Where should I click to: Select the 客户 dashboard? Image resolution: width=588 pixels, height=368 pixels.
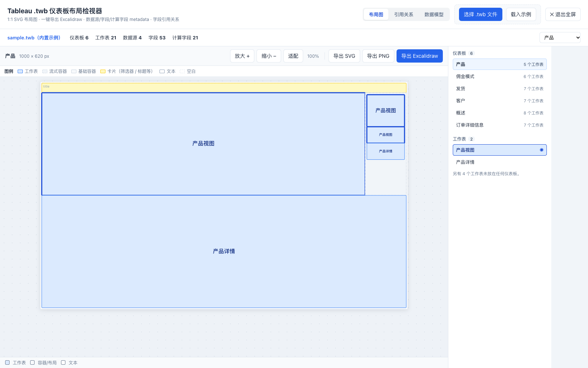click(x=499, y=101)
